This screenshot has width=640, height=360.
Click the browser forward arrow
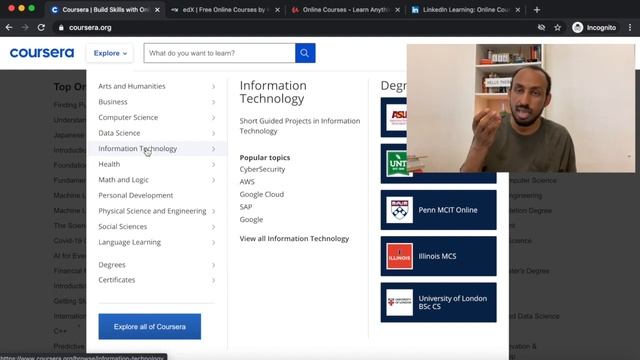[x=25, y=27]
